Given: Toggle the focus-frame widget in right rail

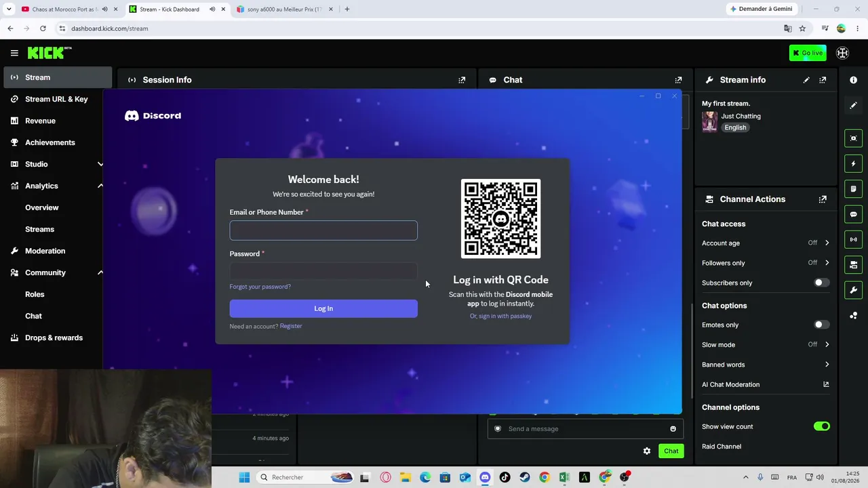Looking at the screenshot, I should coord(853,138).
